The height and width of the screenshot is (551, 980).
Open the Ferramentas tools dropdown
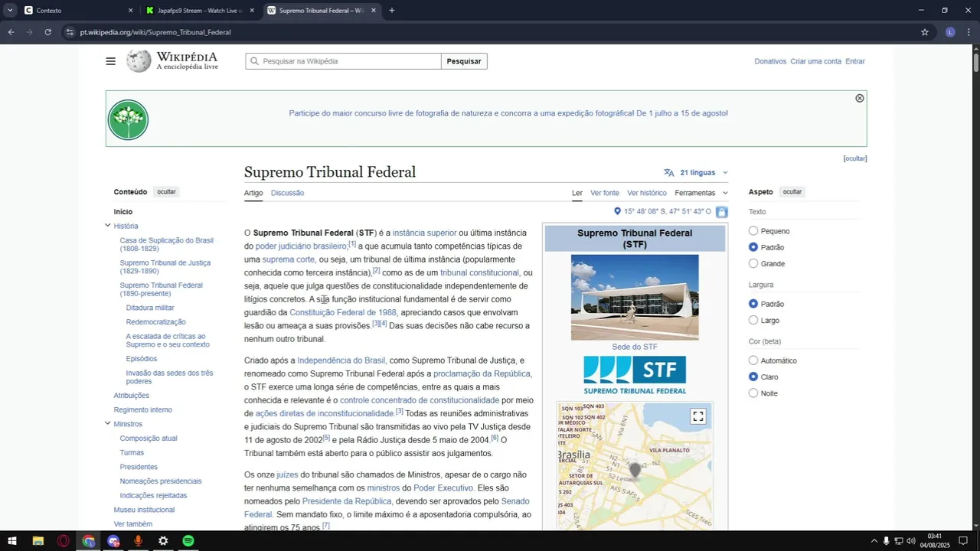(x=701, y=193)
